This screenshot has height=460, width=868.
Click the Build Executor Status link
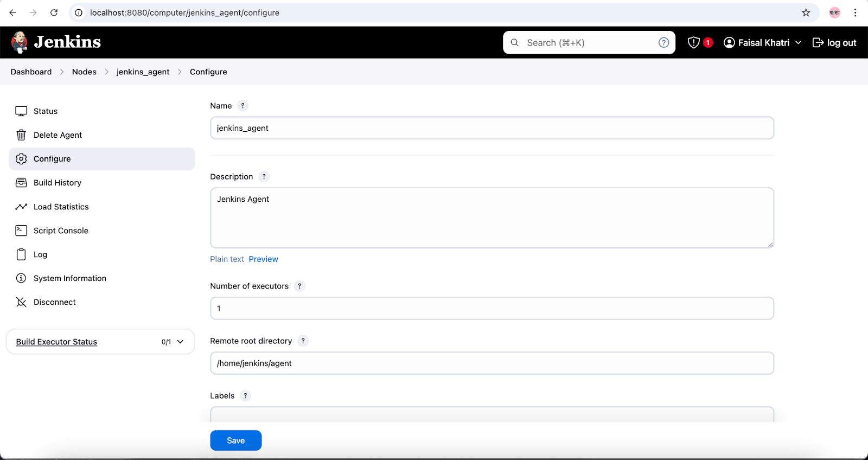[x=56, y=342]
